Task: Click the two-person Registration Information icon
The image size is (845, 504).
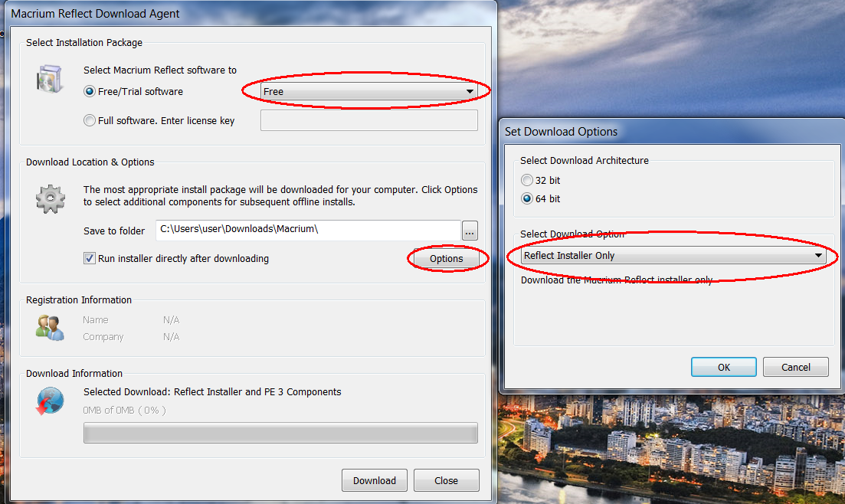Action: click(x=50, y=327)
